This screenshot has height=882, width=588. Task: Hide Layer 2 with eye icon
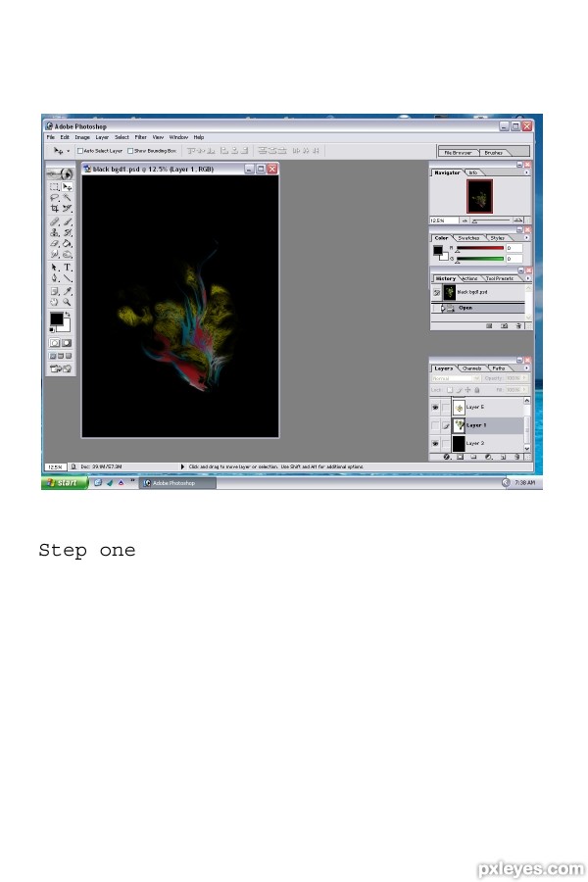point(435,444)
